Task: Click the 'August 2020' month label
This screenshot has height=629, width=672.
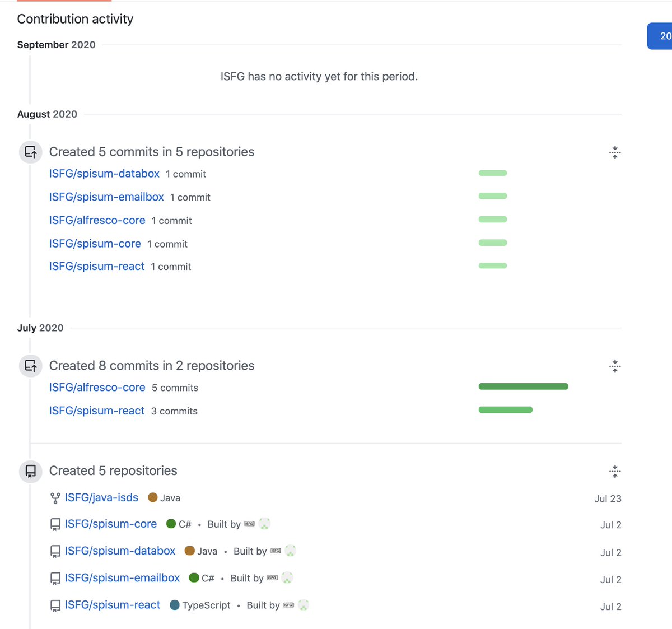Action: (47, 114)
